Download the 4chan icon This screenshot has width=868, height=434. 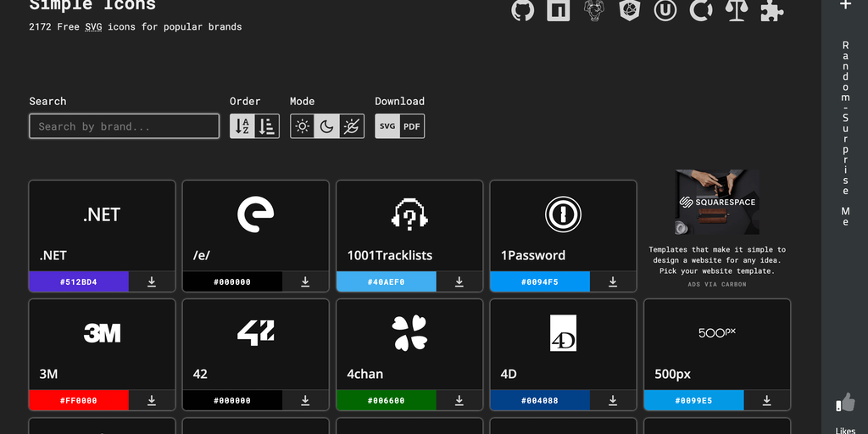[459, 400]
